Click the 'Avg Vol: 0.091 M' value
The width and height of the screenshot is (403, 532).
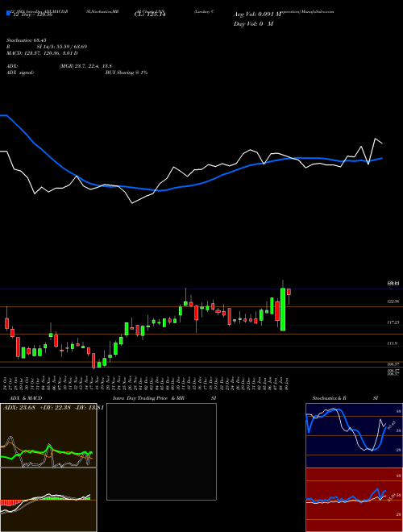(x=257, y=15)
